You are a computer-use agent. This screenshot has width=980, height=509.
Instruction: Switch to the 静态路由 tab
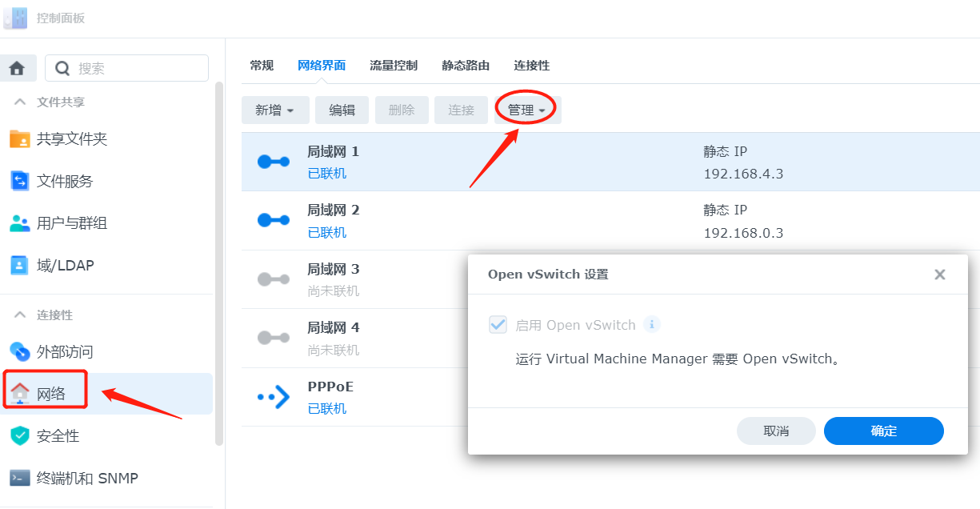pos(465,66)
